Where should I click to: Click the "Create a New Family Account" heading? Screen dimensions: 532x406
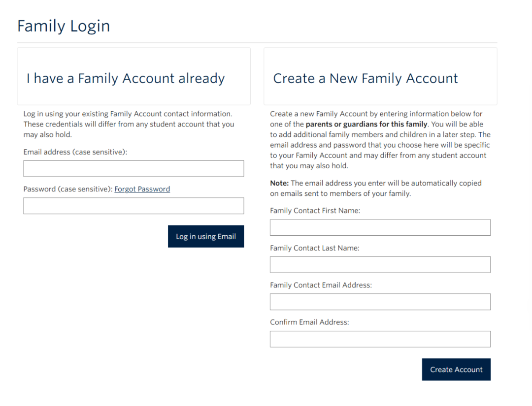click(x=366, y=78)
